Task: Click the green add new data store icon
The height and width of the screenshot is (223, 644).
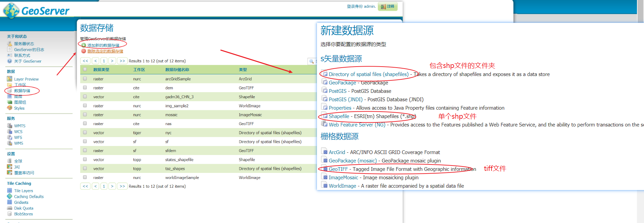Action: (x=84, y=45)
